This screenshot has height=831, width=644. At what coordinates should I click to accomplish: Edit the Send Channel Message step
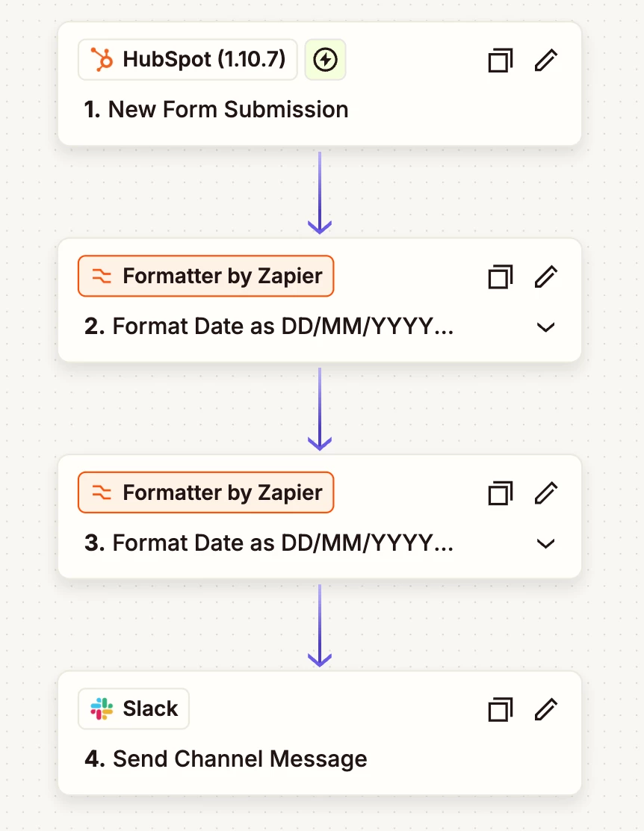click(546, 710)
